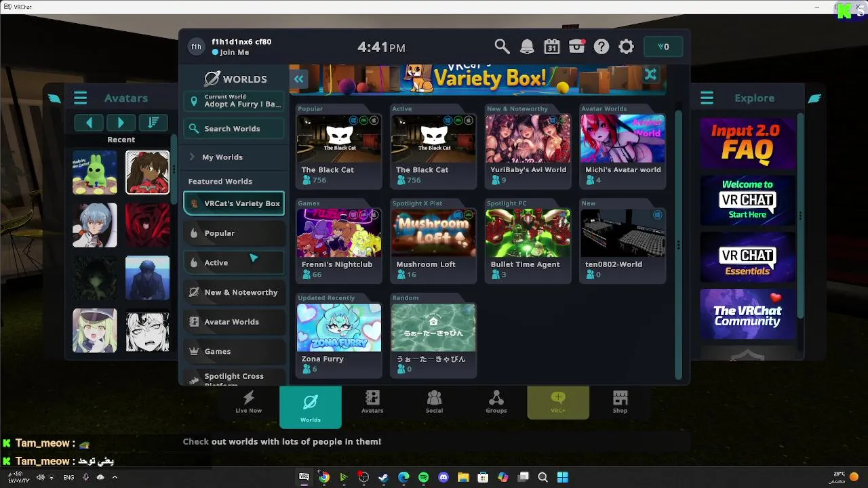Open the avatar sort order button
The height and width of the screenshot is (488, 868).
pyautogui.click(x=153, y=123)
